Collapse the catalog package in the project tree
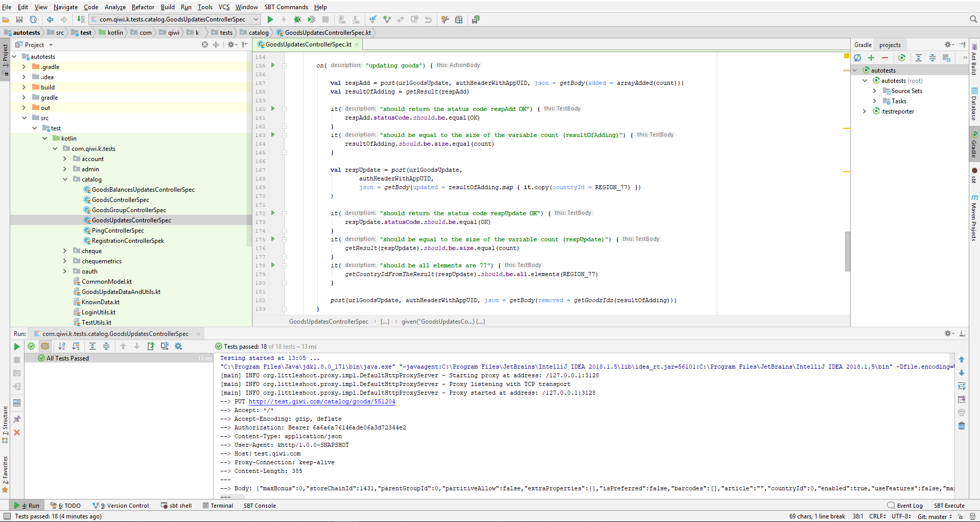 (x=65, y=179)
